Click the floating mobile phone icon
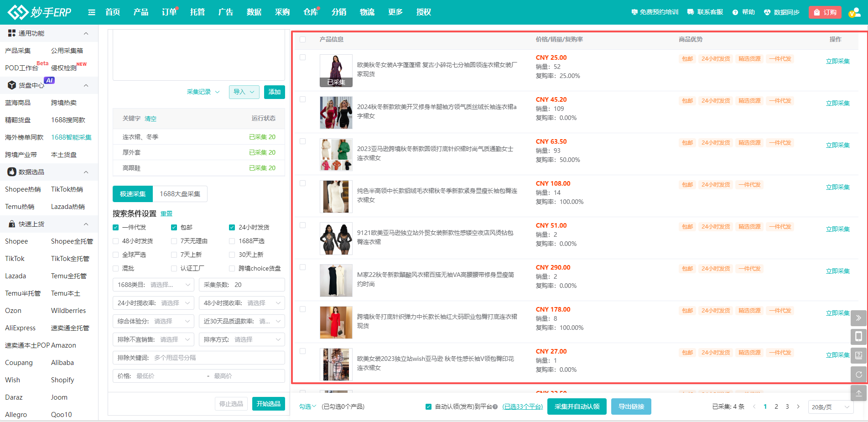The image size is (868, 422). tap(858, 337)
